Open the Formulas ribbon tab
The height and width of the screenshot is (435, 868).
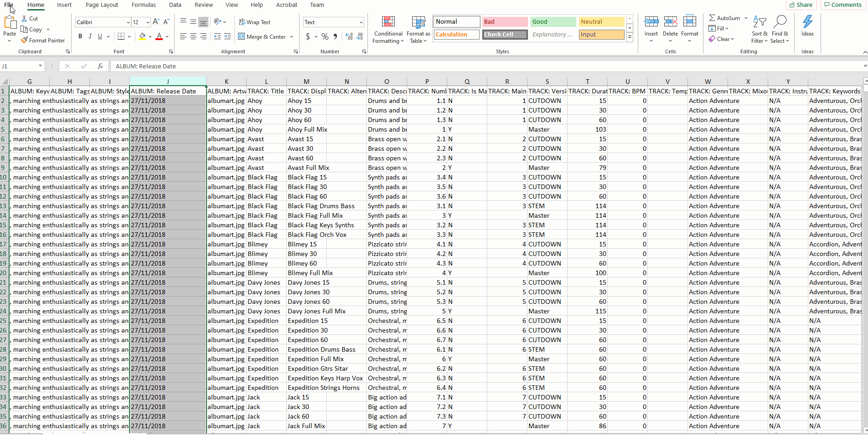[x=144, y=5]
